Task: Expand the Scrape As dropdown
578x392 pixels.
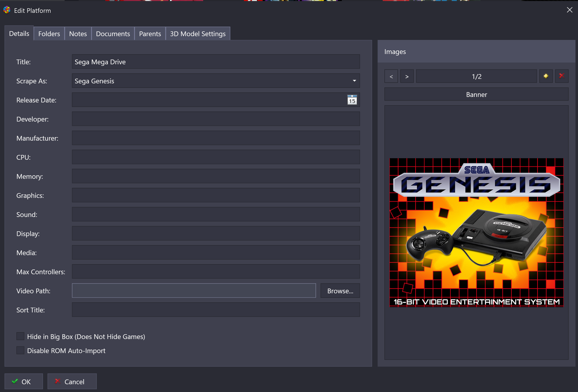Action: [x=354, y=81]
